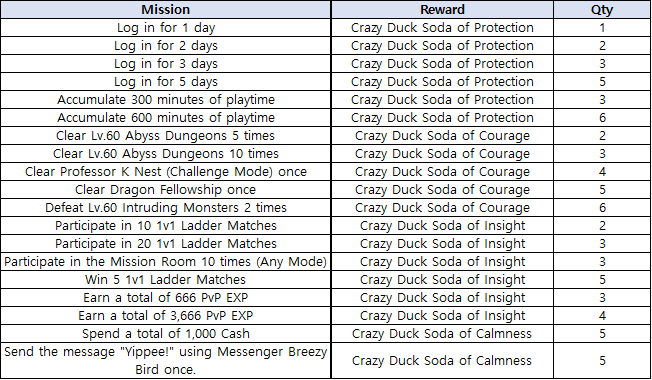The image size is (652, 380).
Task: Select 'Defeat Lv.60 Intruding Monsters 2 times'
Action: coord(165,207)
